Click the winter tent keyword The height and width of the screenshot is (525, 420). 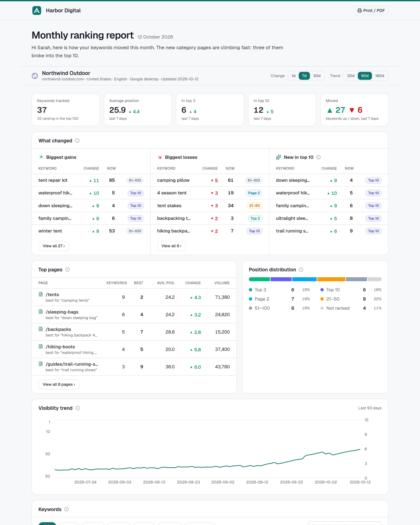point(50,231)
